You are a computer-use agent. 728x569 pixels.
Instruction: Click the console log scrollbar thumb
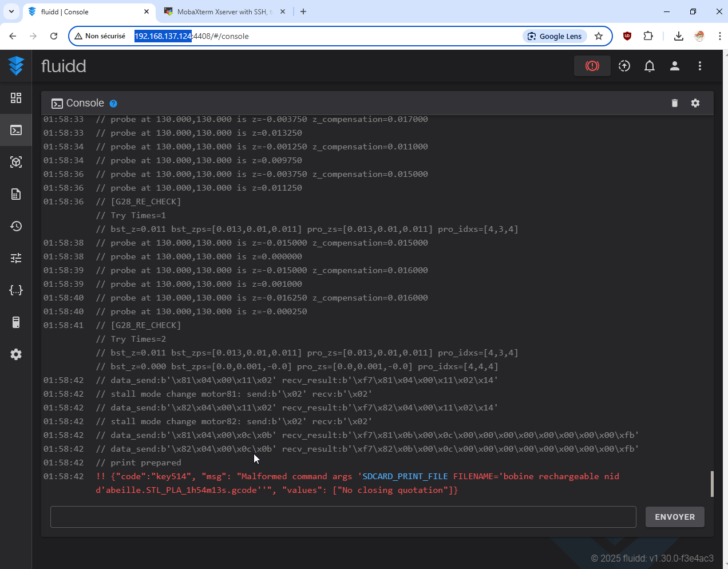(x=712, y=484)
